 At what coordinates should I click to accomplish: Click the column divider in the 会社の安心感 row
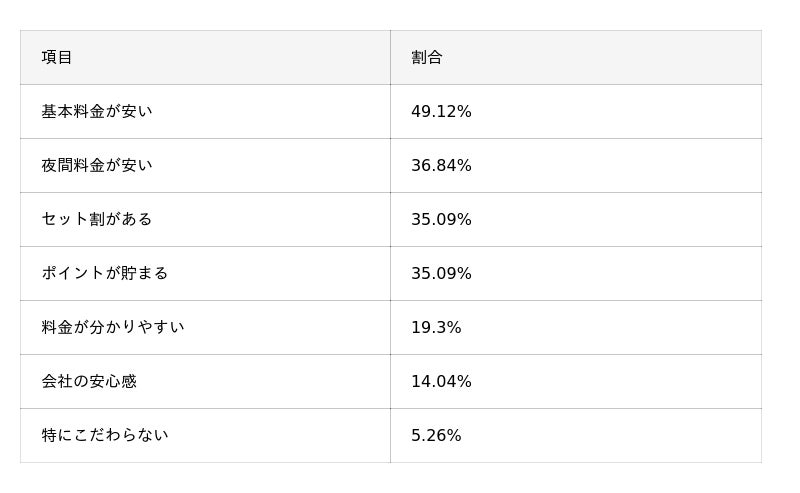[x=390, y=382]
